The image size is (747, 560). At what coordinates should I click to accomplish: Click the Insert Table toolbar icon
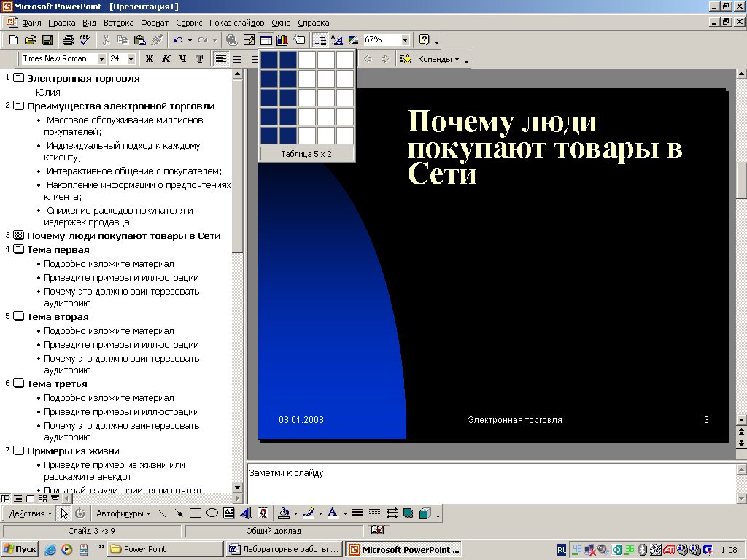[266, 40]
